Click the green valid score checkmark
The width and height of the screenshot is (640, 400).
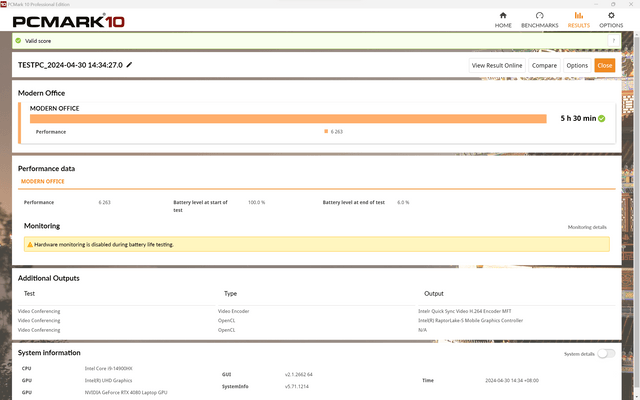pos(18,41)
